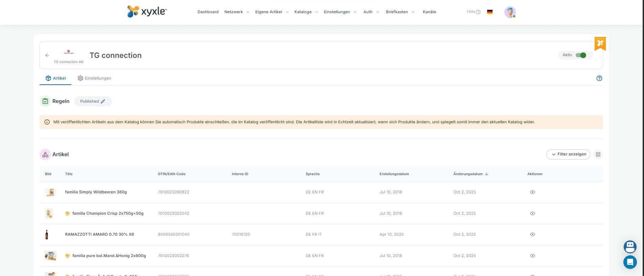
Task: Expand the Briefkasten menu
Action: 400,12
